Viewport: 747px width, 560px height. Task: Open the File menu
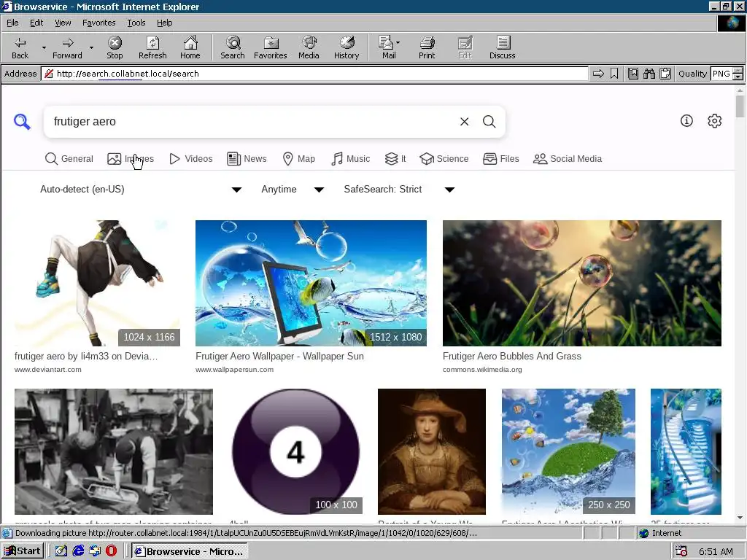(12, 23)
